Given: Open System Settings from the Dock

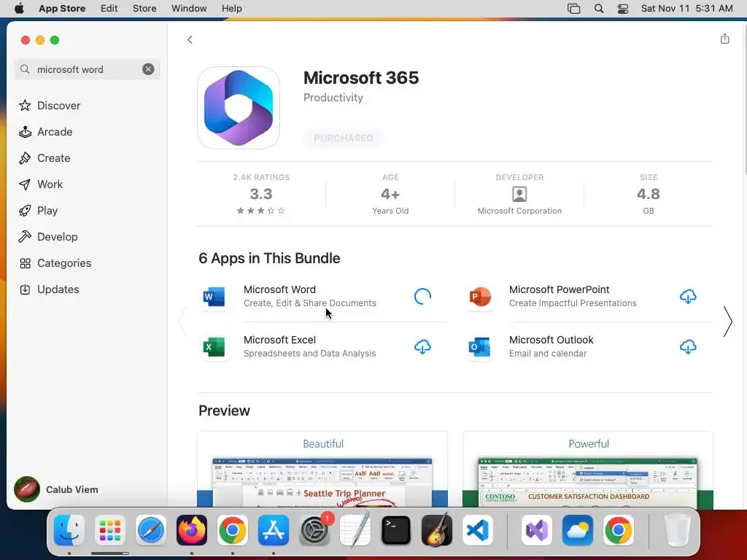Looking at the screenshot, I should (314, 530).
